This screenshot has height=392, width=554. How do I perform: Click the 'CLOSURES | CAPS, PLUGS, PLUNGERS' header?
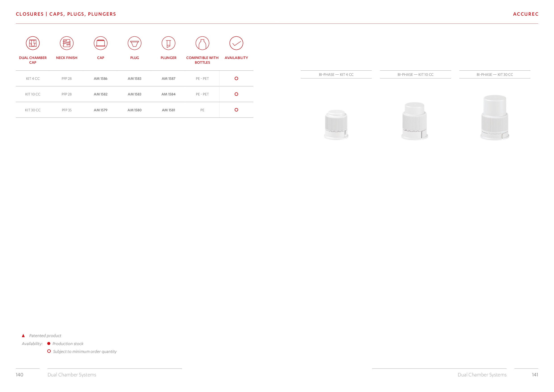[x=66, y=14]
